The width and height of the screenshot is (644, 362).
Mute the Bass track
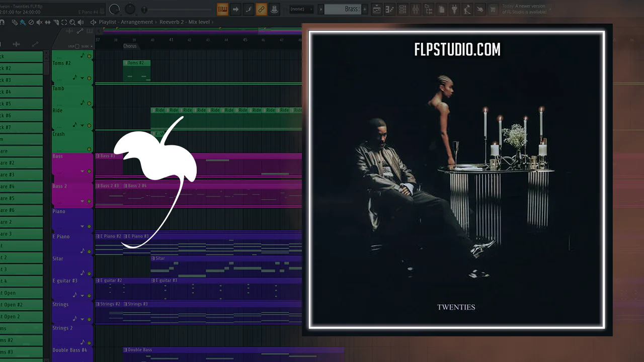pos(90,171)
